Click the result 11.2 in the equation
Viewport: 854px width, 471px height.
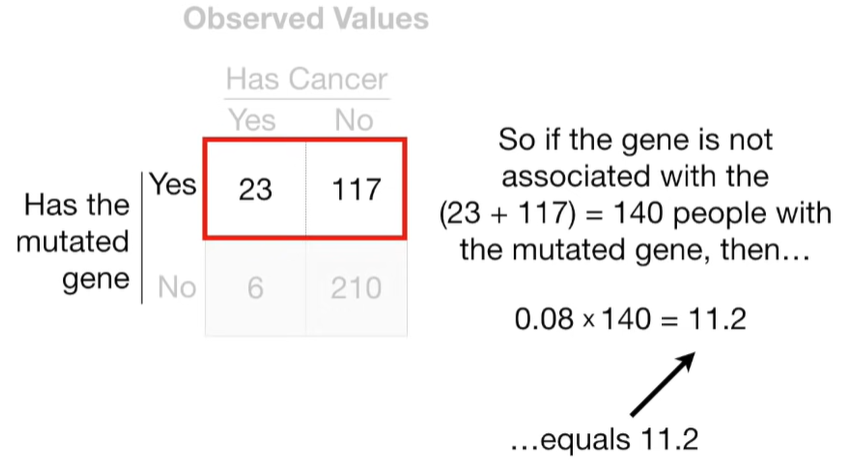(717, 319)
